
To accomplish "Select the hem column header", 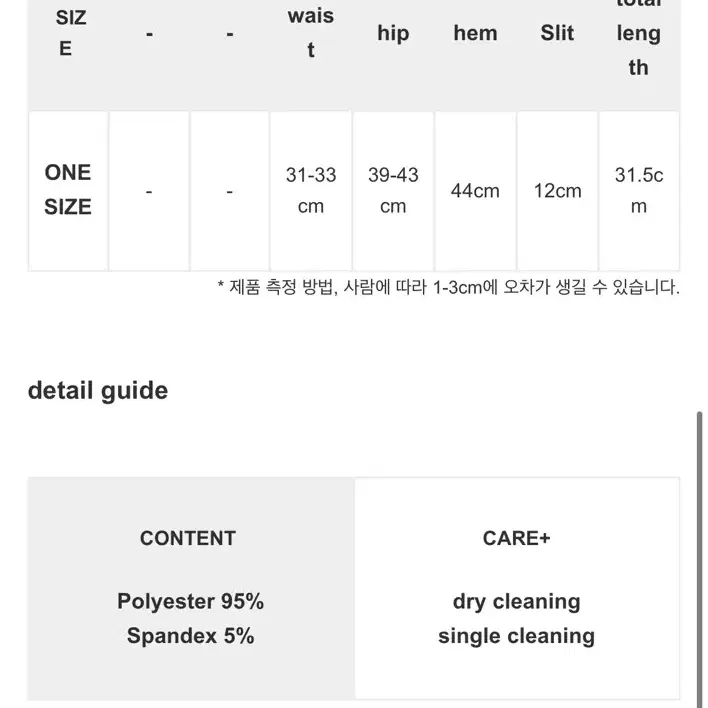I will [475, 33].
